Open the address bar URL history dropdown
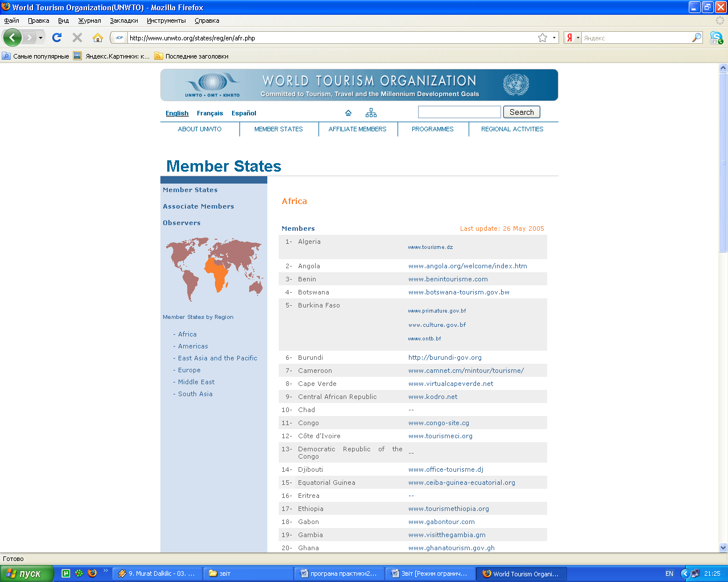The width and height of the screenshot is (728, 582). click(554, 38)
